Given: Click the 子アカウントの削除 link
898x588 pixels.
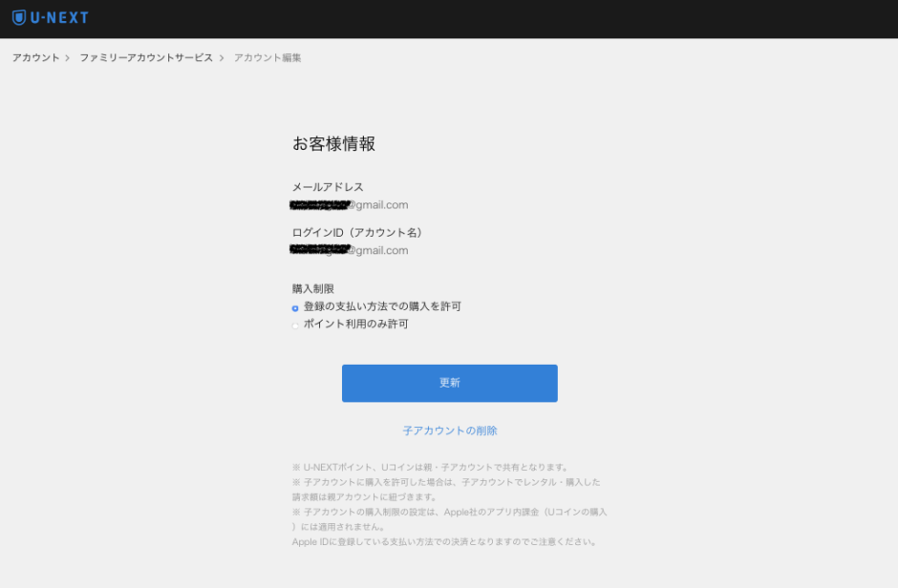Looking at the screenshot, I should pos(450,430).
